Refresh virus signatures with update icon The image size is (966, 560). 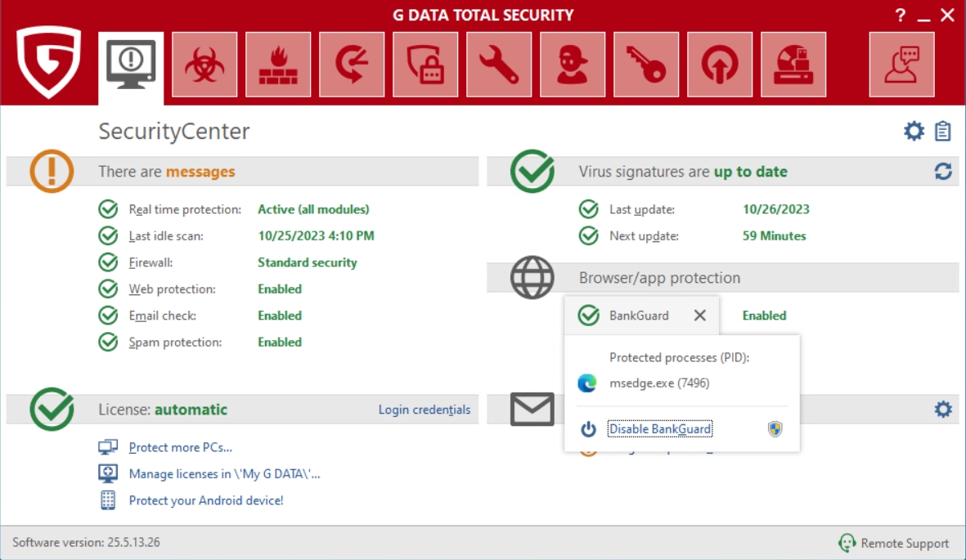943,171
